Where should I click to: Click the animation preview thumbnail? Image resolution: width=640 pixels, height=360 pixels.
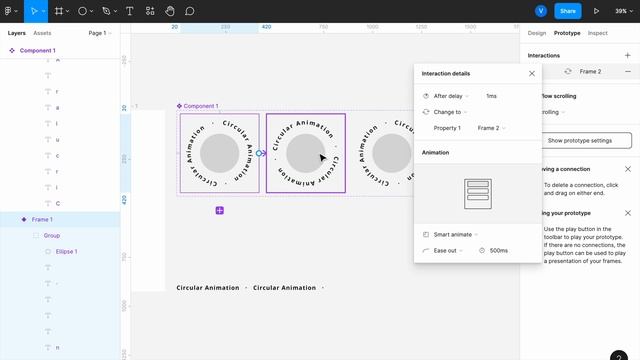[x=478, y=194]
